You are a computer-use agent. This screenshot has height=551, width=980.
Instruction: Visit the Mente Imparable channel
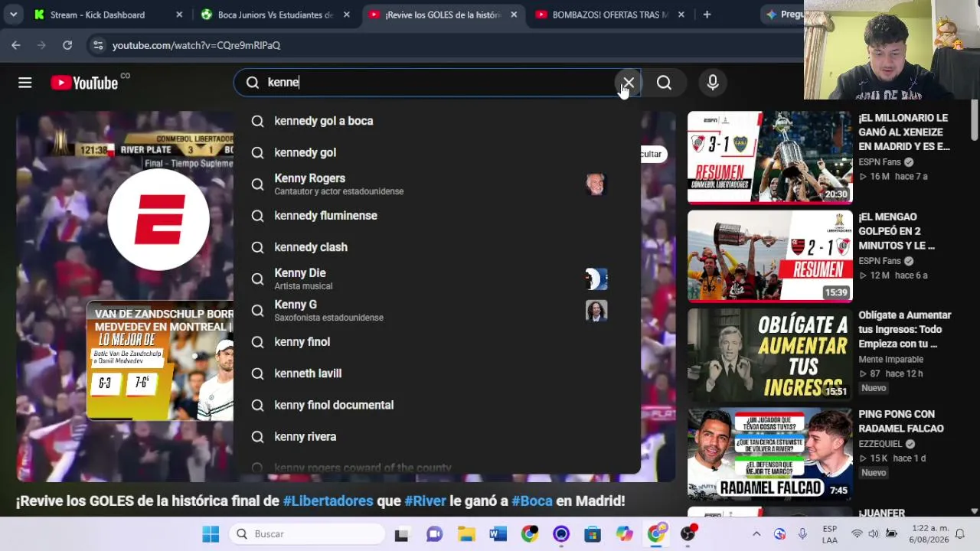click(891, 359)
